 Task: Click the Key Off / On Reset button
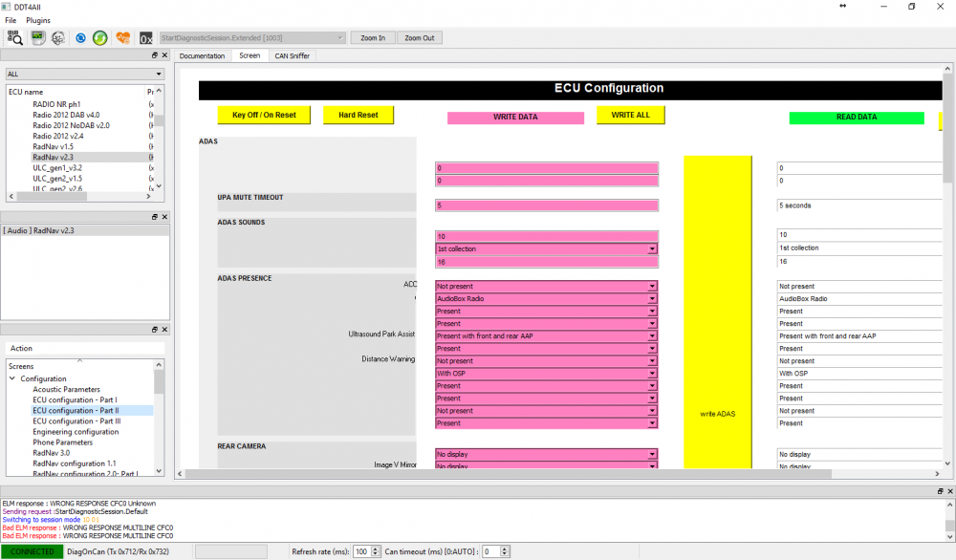point(264,115)
